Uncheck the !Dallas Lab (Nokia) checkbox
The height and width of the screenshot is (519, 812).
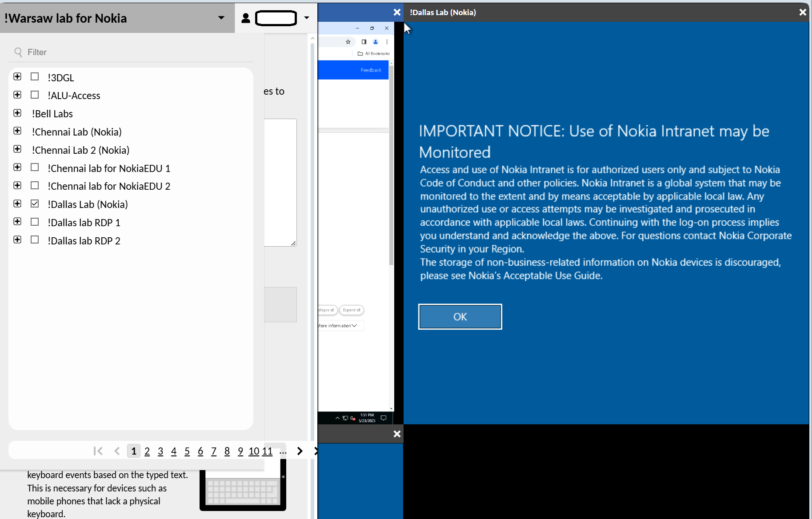(35, 204)
